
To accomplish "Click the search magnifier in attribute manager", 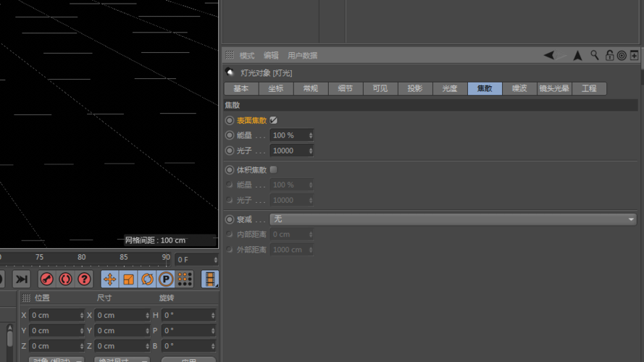I will (595, 55).
